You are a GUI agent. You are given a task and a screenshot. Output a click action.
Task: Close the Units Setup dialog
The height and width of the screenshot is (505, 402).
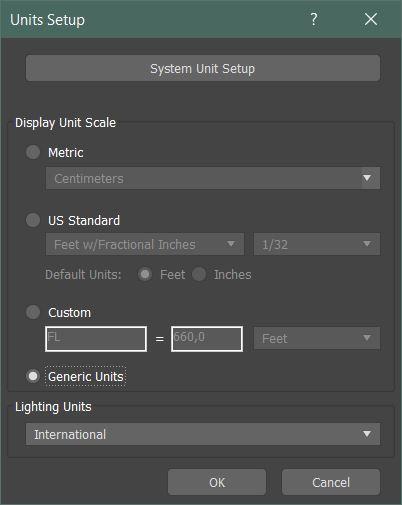[371, 19]
